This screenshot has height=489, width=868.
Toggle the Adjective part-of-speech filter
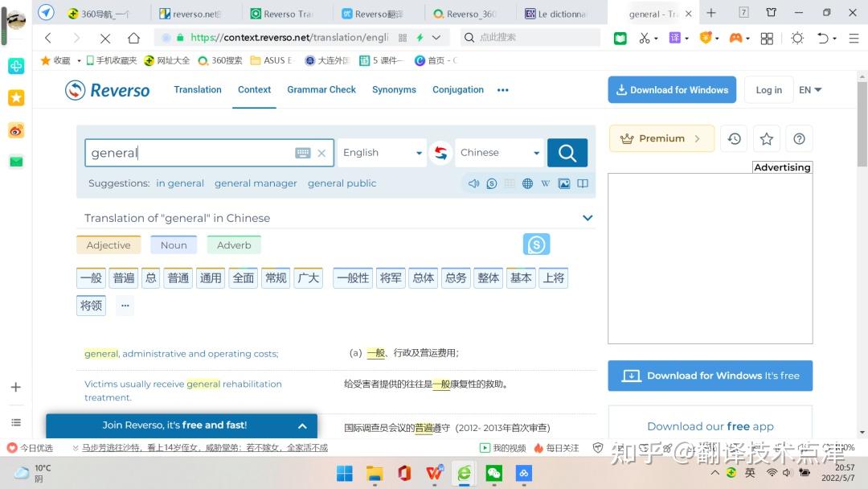tap(108, 244)
